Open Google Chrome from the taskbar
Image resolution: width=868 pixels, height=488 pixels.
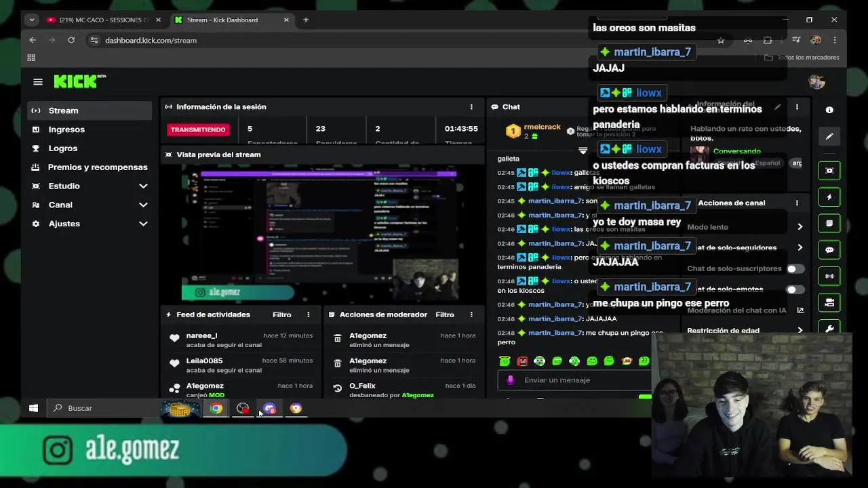[x=216, y=408]
